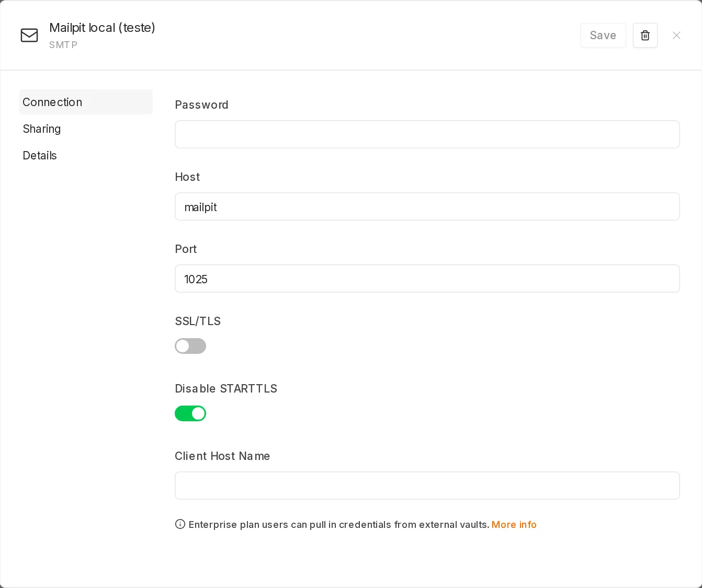Close the credential dialog with the X
Image resolution: width=702 pixels, height=588 pixels.
coord(676,35)
